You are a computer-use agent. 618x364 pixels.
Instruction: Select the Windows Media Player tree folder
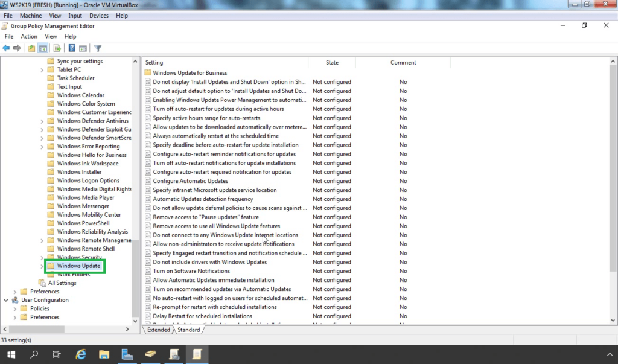[x=86, y=197]
